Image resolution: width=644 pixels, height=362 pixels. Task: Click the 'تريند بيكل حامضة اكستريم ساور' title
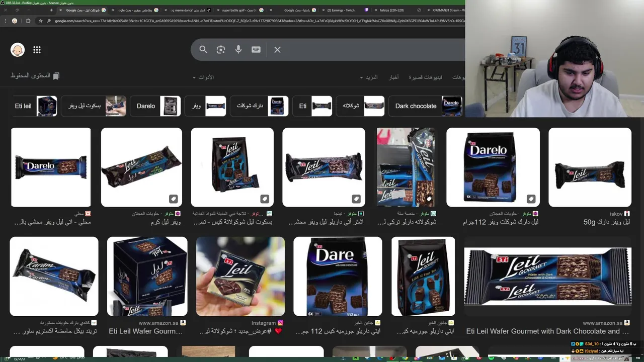[54, 331]
